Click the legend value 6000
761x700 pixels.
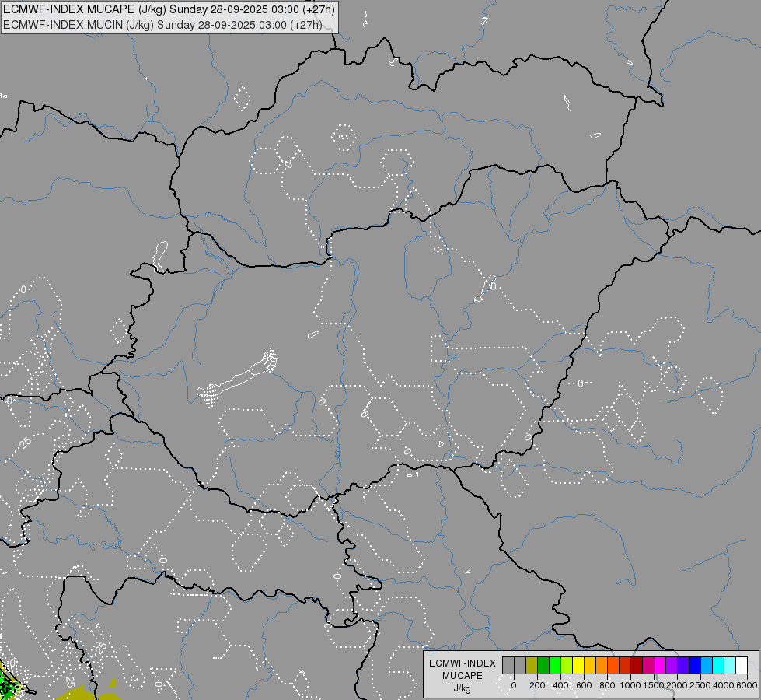(746, 685)
